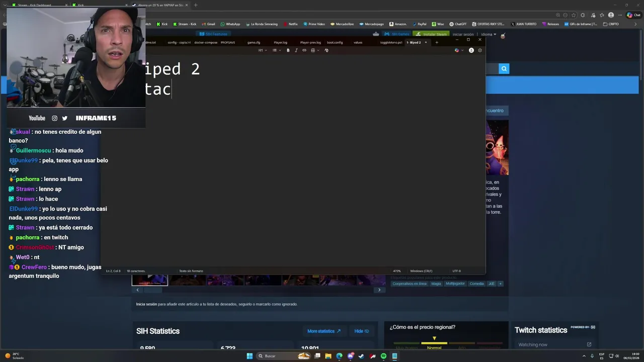
Task: Hide the SIH Statistics panel
Action: (362, 331)
